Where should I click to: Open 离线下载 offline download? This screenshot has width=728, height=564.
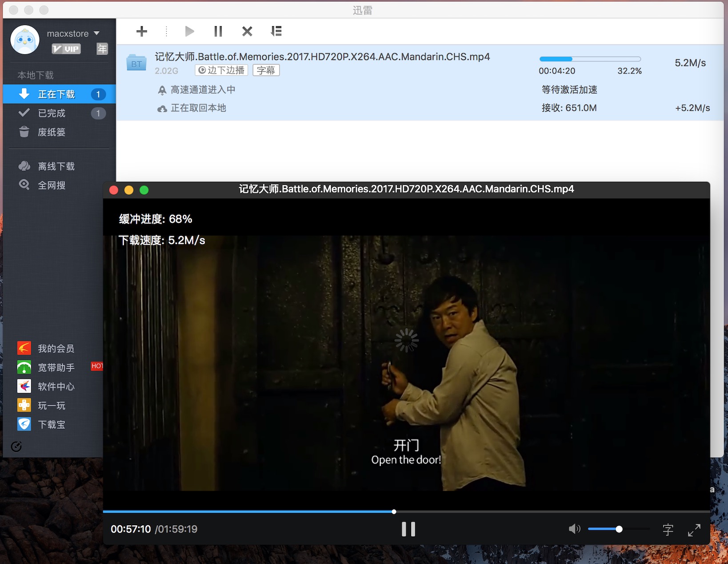pyautogui.click(x=59, y=166)
